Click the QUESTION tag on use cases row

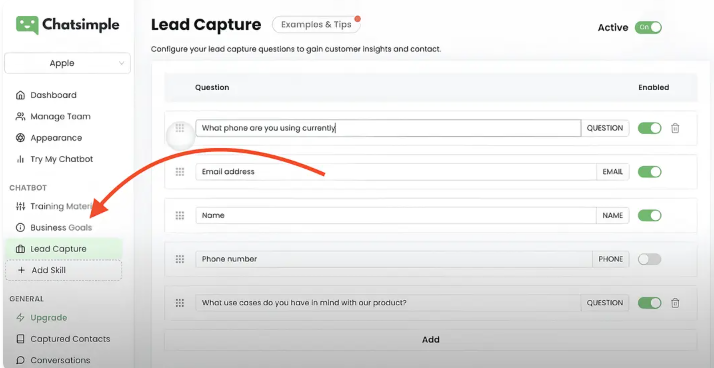coord(605,303)
